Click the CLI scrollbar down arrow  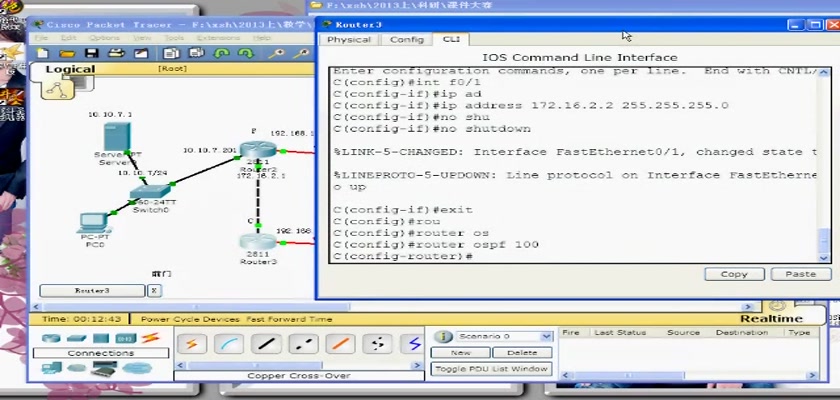825,258
